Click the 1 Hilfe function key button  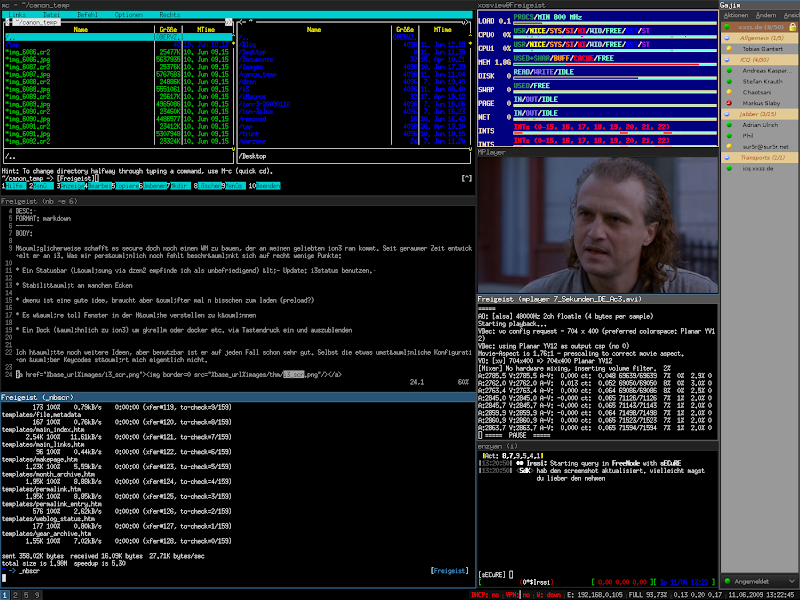pyautogui.click(x=13, y=186)
